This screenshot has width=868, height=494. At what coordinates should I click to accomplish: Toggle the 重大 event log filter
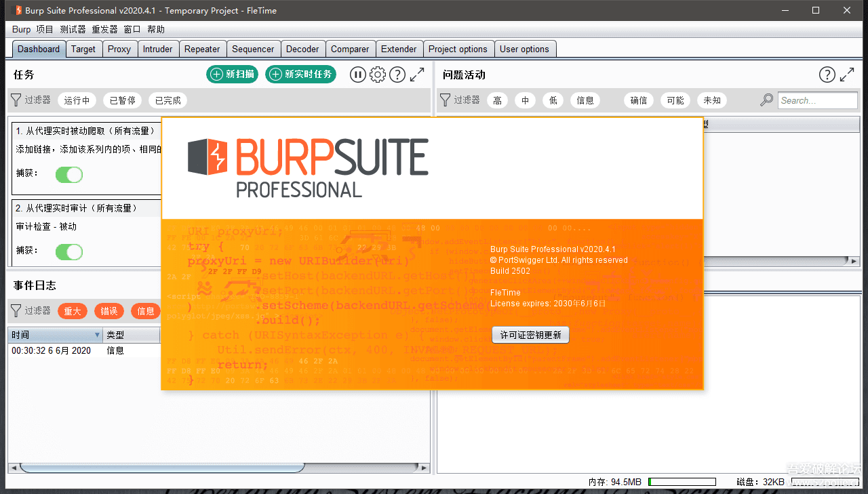tap(73, 311)
